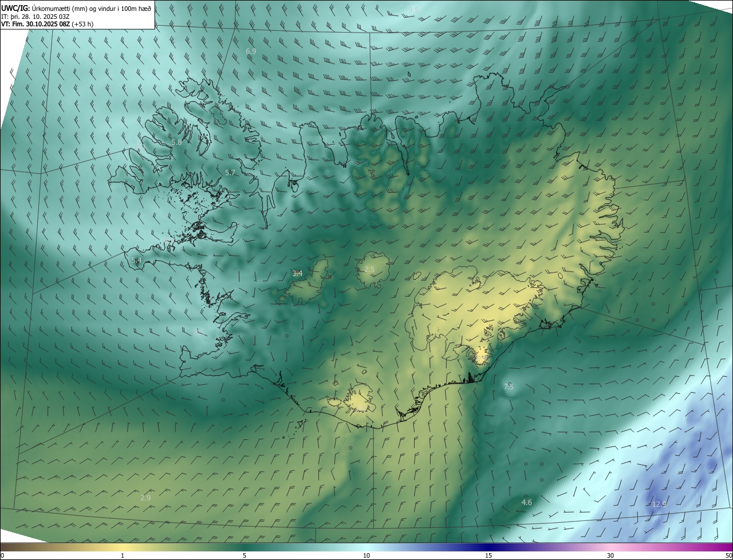Click the colorbar tick labeled 30

coord(610,555)
